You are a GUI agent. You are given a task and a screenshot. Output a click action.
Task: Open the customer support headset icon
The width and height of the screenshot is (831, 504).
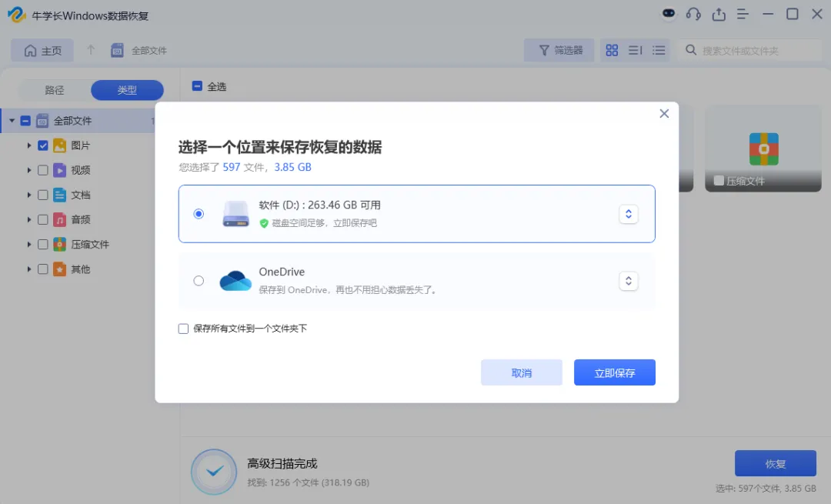click(x=693, y=15)
